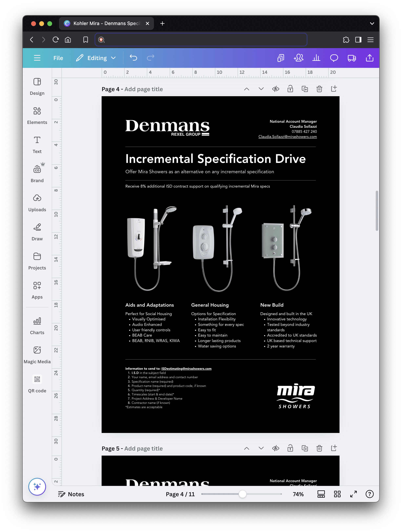Toggle the lock on Page 4
The width and height of the screenshot is (402, 532).
pyautogui.click(x=290, y=89)
